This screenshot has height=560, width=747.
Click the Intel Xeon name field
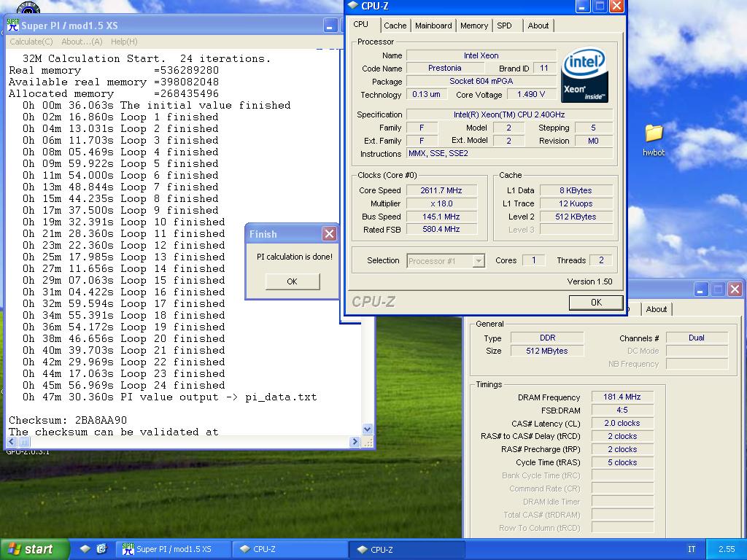(481, 55)
